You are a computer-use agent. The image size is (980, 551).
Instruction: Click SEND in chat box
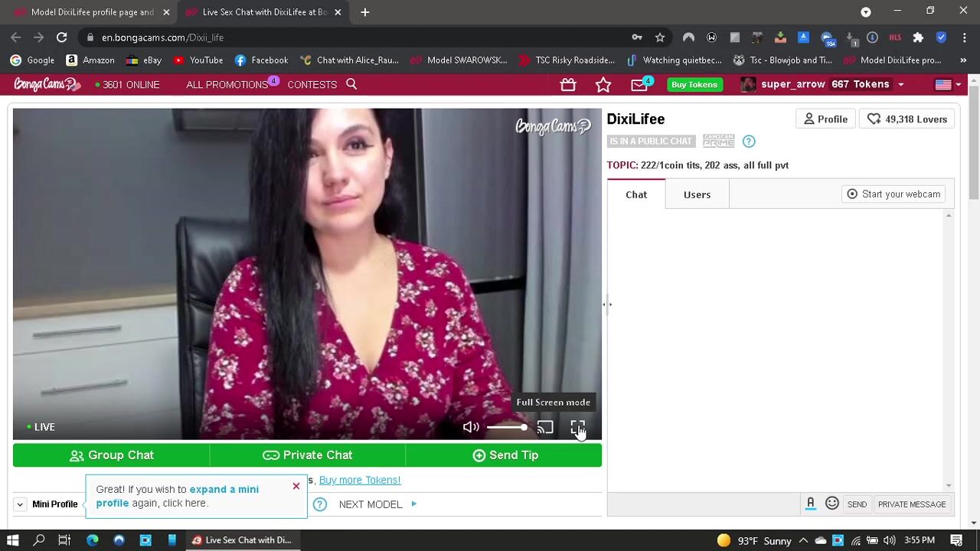[x=857, y=504]
